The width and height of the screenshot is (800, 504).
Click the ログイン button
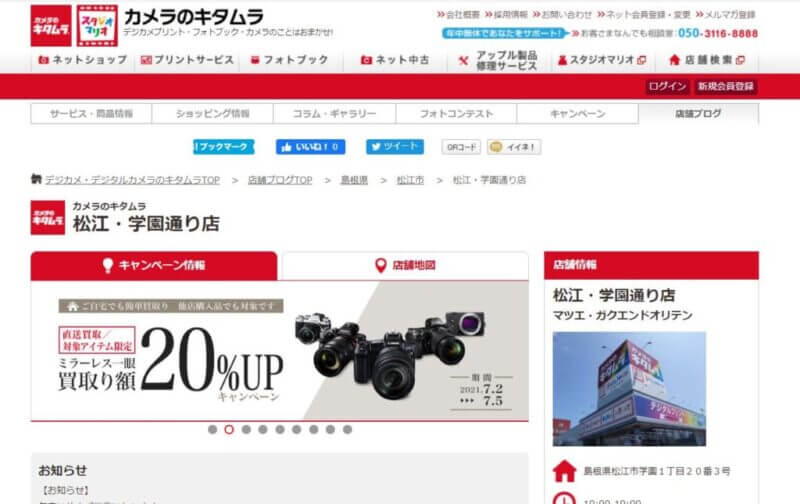tap(667, 86)
